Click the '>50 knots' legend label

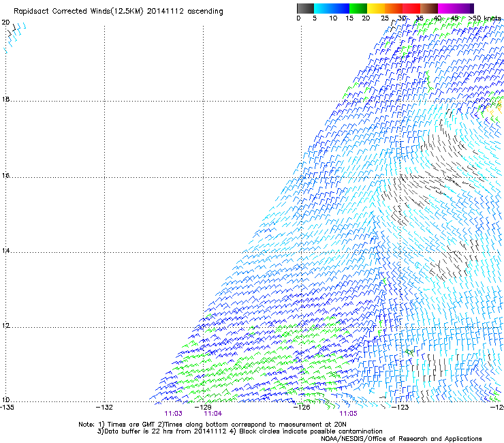[x=484, y=18]
